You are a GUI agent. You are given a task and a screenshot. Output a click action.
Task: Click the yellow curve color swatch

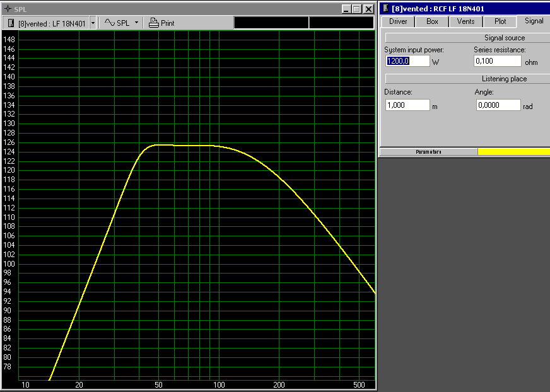click(513, 152)
